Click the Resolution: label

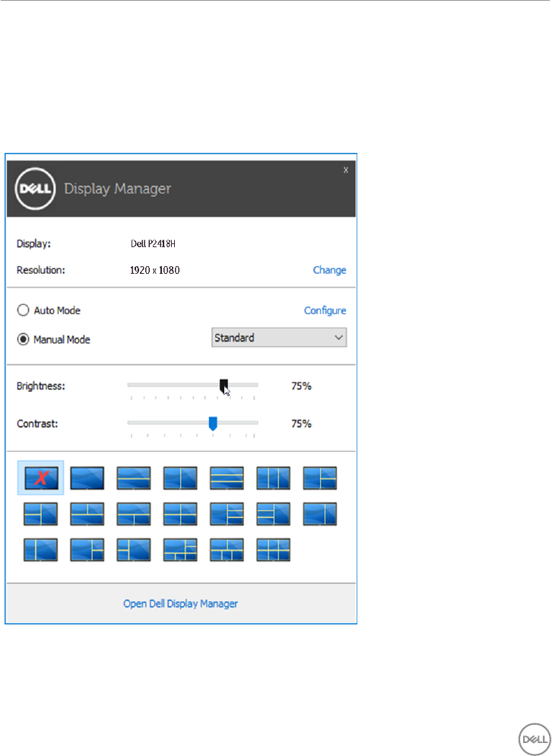point(41,270)
